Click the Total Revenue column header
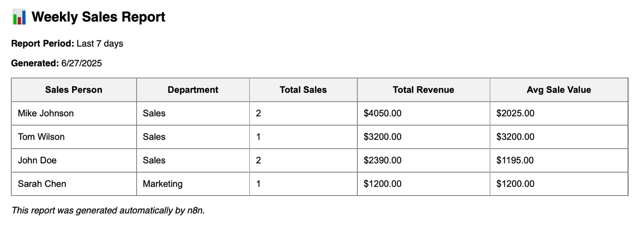The width and height of the screenshot is (644, 227). (x=423, y=90)
